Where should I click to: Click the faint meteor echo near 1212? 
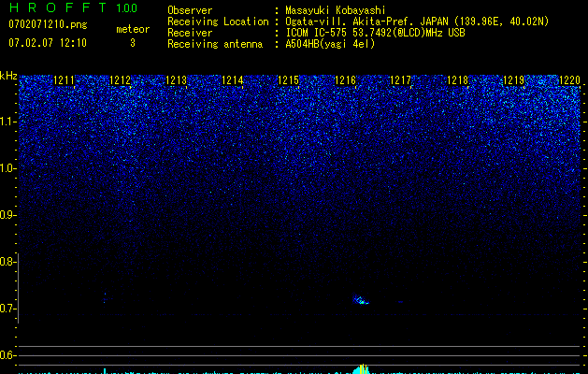pyautogui.click(x=105, y=298)
